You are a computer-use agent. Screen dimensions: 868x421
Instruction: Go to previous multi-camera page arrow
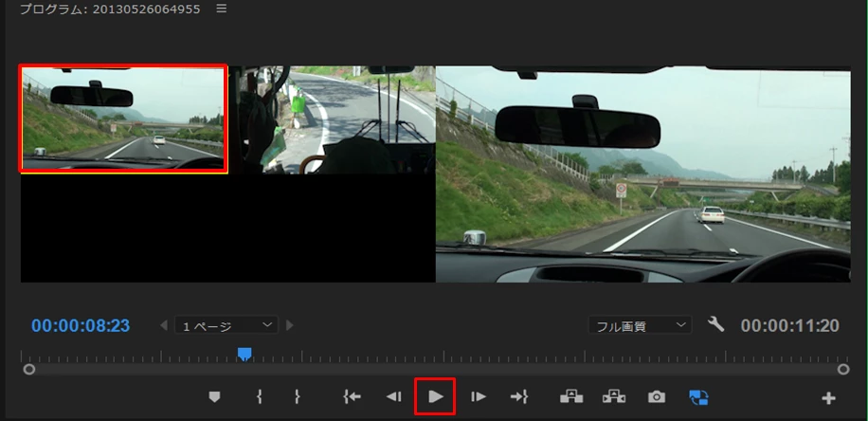pos(164,325)
